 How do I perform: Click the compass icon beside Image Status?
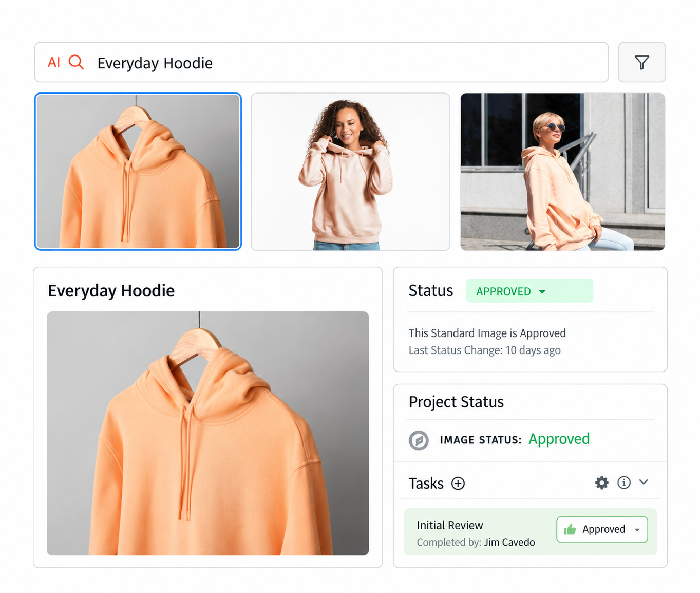click(x=419, y=440)
